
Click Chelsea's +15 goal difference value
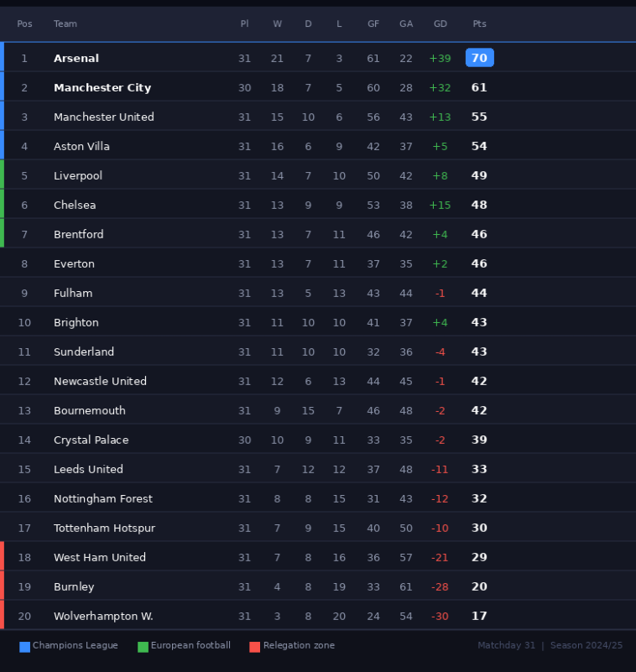(440, 206)
